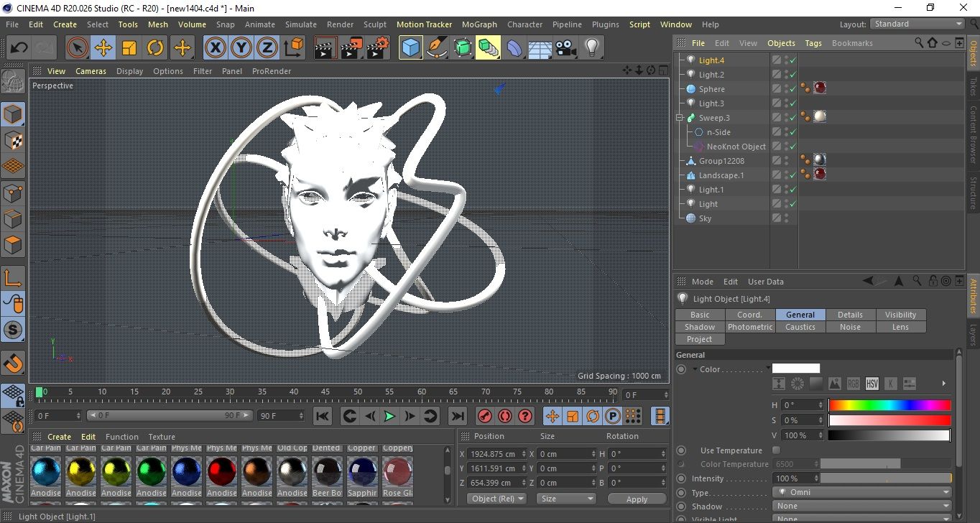Click the Apply button
Screen dimensions: 980x523
click(637, 499)
